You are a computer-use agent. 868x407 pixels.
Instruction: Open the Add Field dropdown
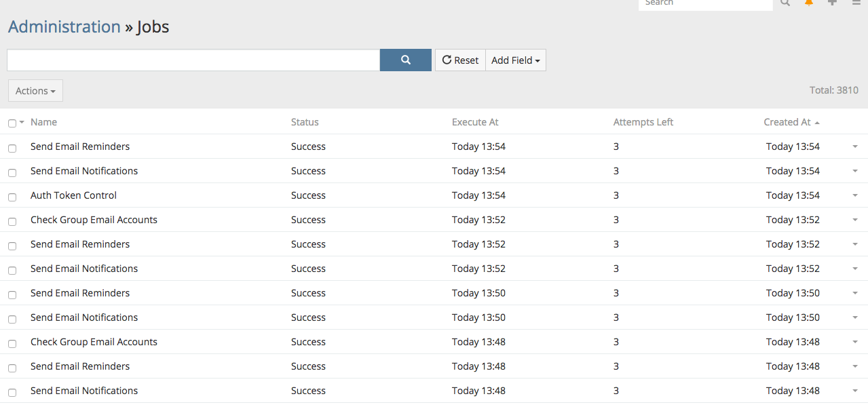pos(515,60)
